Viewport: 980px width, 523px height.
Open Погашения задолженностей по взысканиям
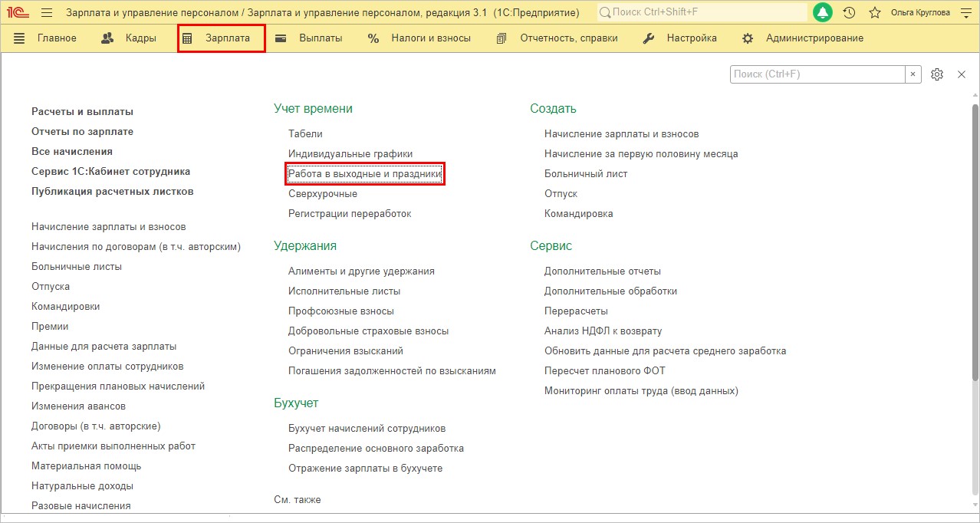coord(392,370)
